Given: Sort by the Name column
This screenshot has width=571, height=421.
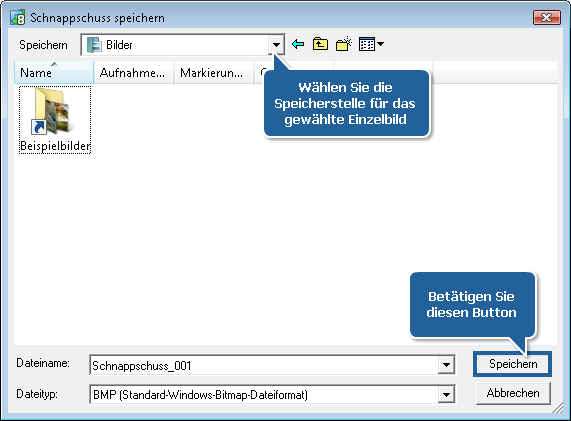Looking at the screenshot, I should click(x=54, y=72).
